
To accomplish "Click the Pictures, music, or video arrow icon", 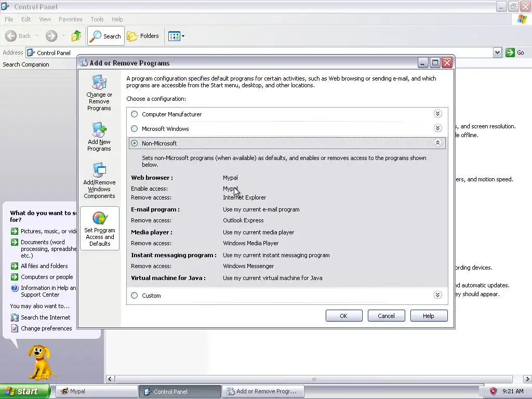I will point(14,231).
